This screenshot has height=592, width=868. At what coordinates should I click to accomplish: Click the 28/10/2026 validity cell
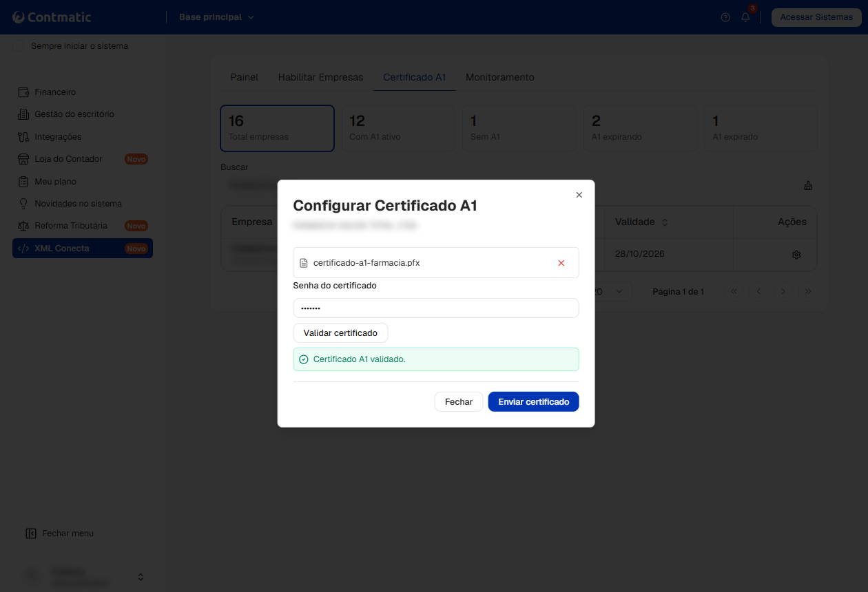(x=640, y=254)
